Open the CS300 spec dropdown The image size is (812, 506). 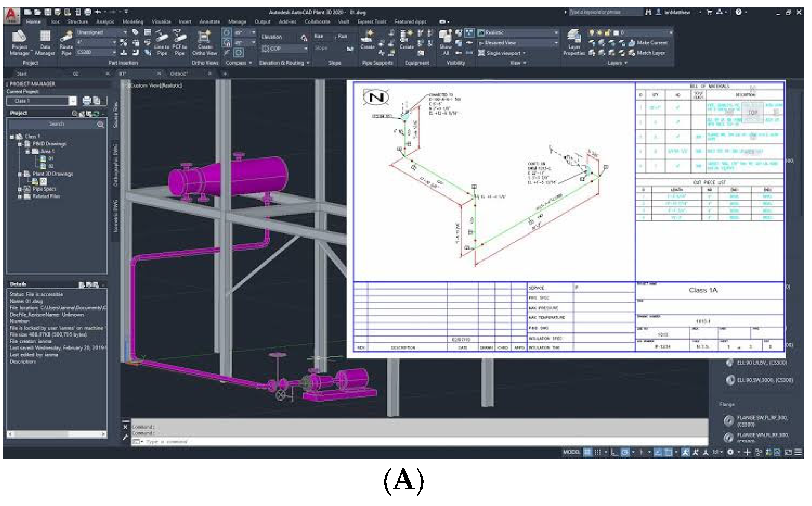tap(96, 52)
